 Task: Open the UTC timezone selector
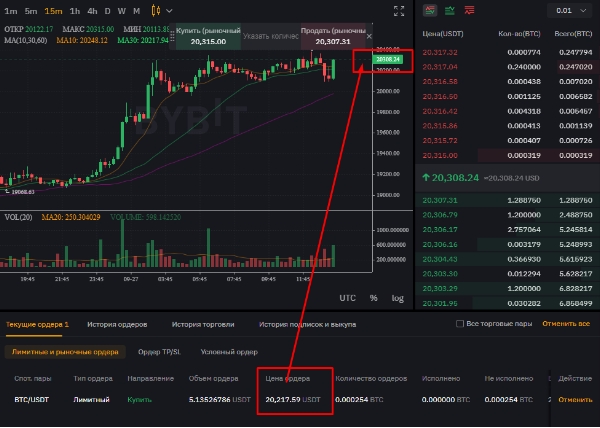pyautogui.click(x=347, y=298)
